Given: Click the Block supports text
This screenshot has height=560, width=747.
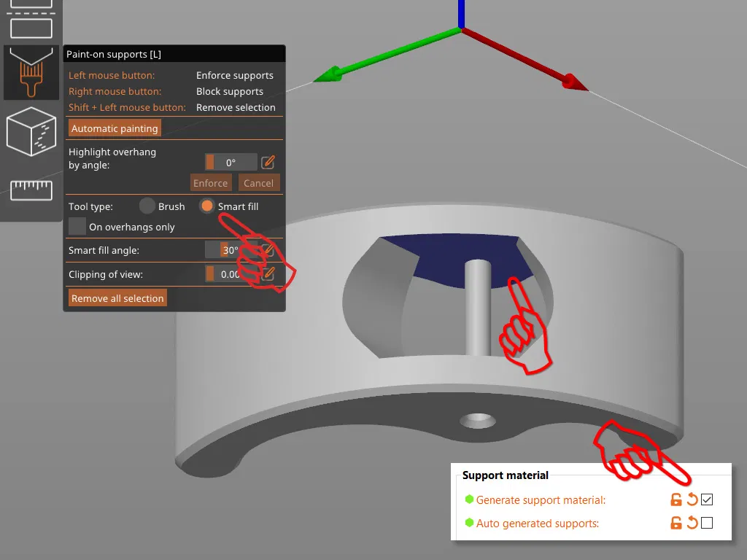Looking at the screenshot, I should click(x=230, y=91).
